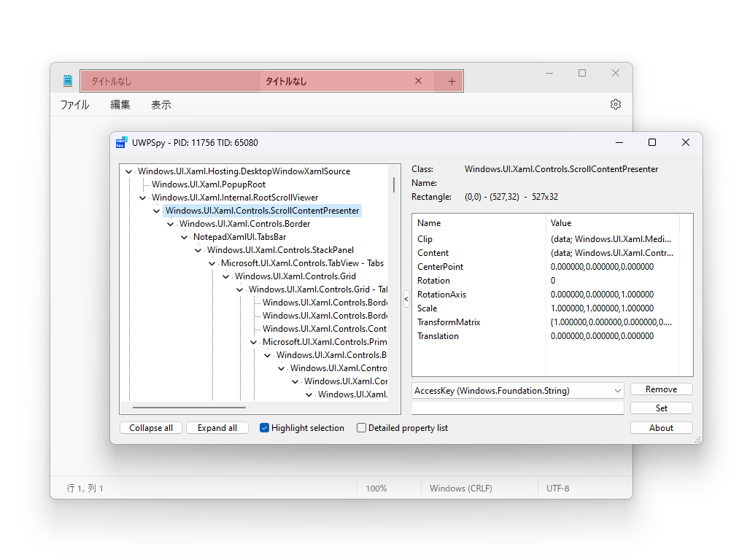This screenshot has height=560, width=747.
Task: Close the UWPSpy window
Action: 686,142
